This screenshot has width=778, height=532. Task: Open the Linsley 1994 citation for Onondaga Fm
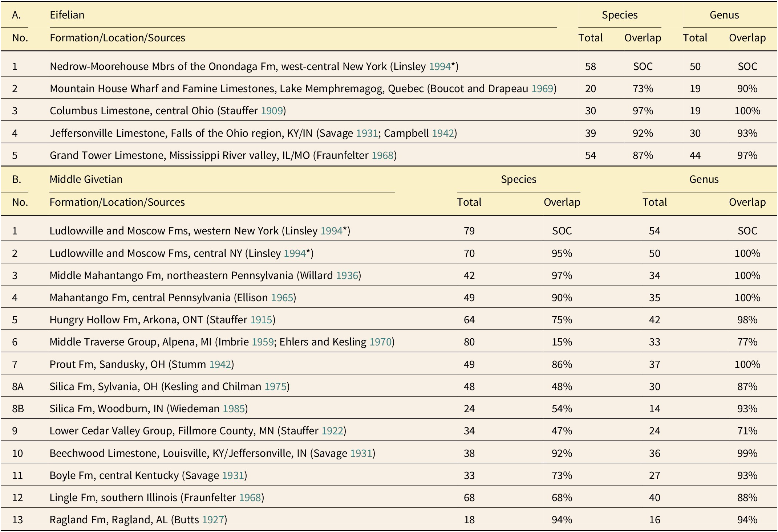click(x=440, y=66)
